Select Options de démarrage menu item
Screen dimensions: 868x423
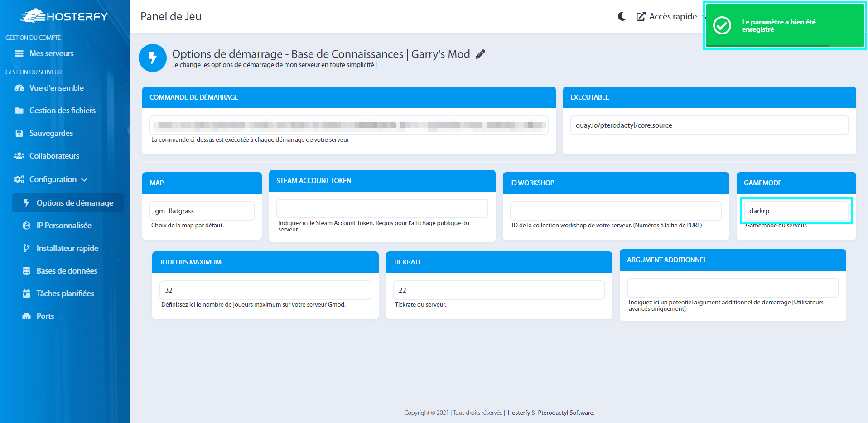[68, 203]
